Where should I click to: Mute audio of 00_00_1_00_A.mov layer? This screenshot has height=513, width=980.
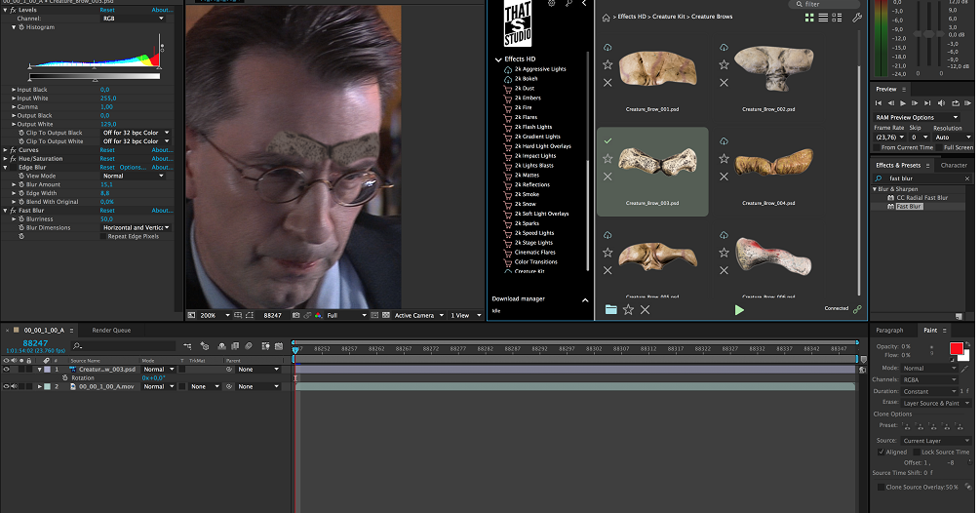[14, 387]
